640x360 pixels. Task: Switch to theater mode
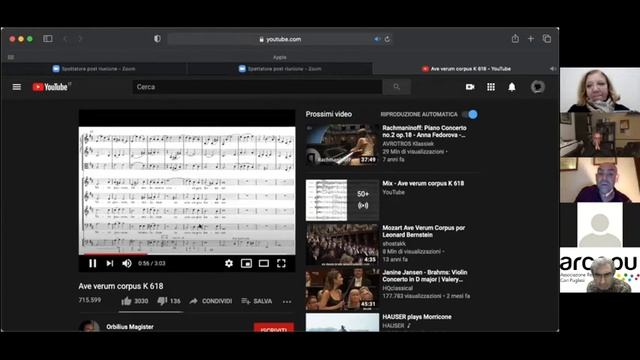tap(264, 264)
